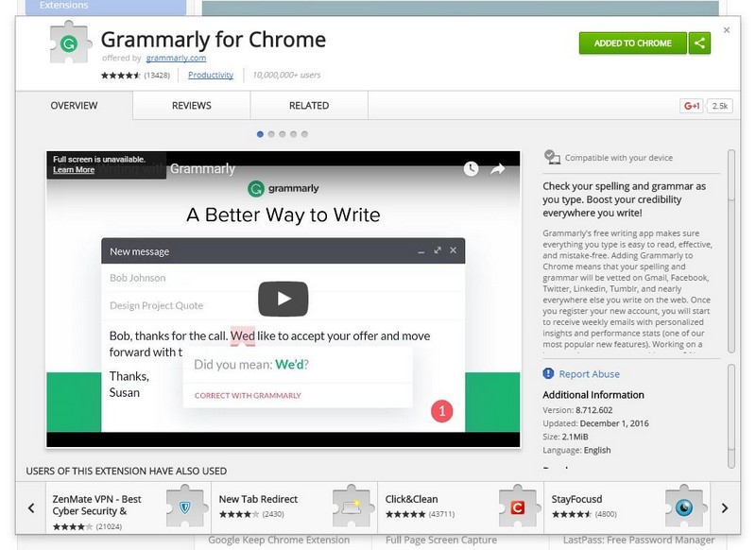Click the Additional Information heading
Screen dimensions: 756x550
593,395
